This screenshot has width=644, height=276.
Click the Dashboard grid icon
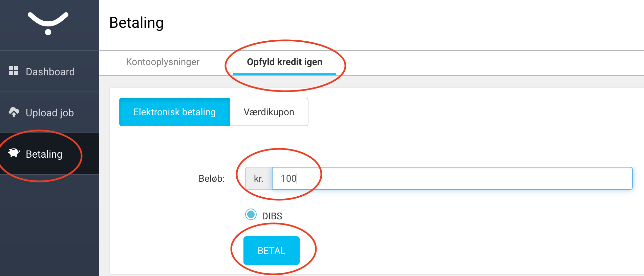coord(14,71)
